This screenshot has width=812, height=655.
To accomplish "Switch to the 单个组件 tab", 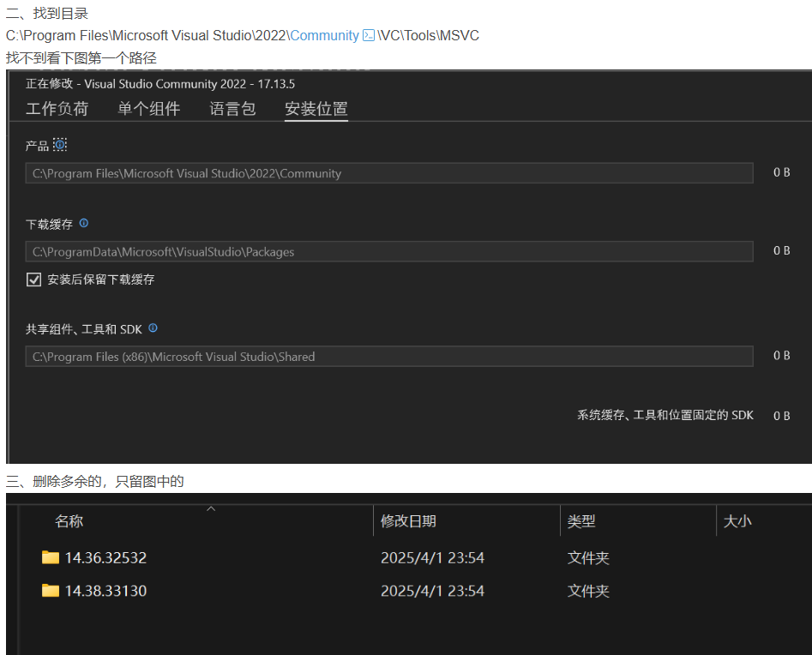I will tap(148, 109).
